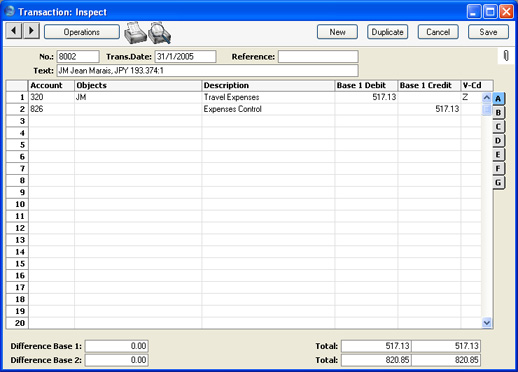Click Base 2 total debit 820.85 field

point(376,360)
